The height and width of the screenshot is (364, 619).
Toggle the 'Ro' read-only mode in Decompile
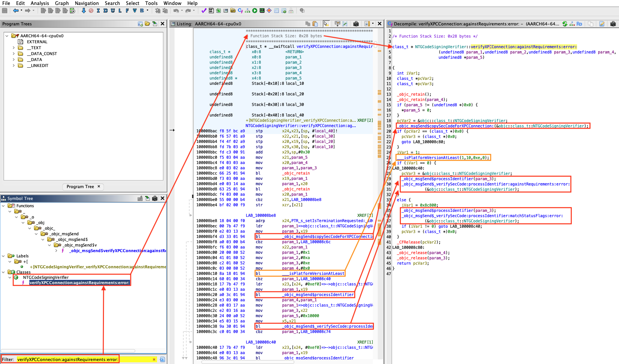pyautogui.click(x=579, y=24)
